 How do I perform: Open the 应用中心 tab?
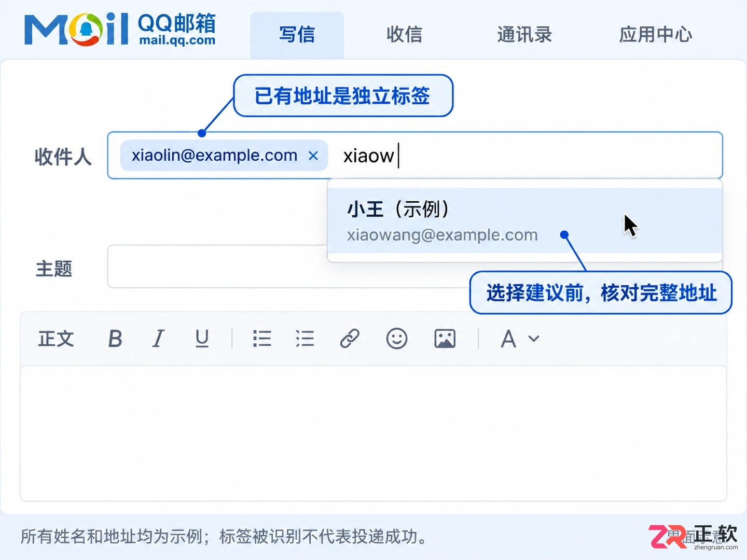[x=656, y=35]
